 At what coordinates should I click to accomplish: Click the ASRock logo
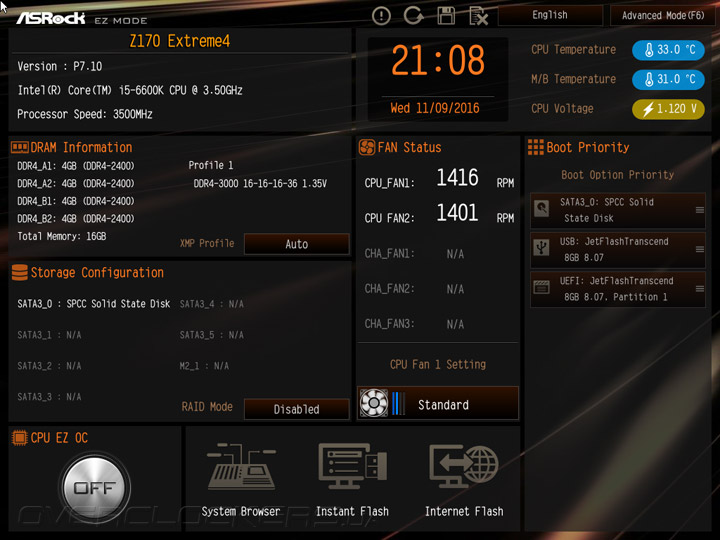(51, 18)
